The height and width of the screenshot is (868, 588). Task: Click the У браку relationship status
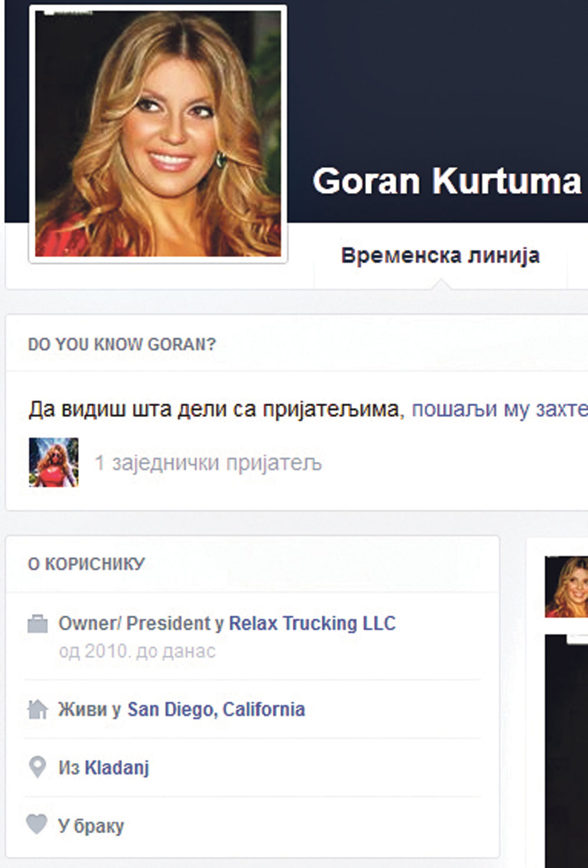tap(91, 826)
